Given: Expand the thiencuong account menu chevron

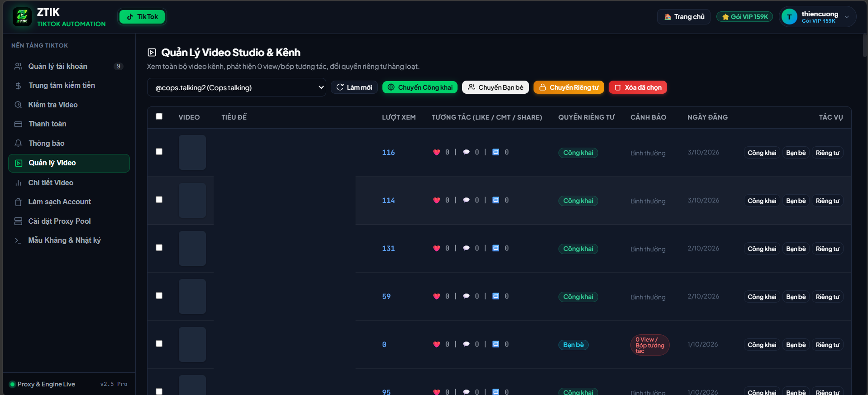Looking at the screenshot, I should coord(847,17).
